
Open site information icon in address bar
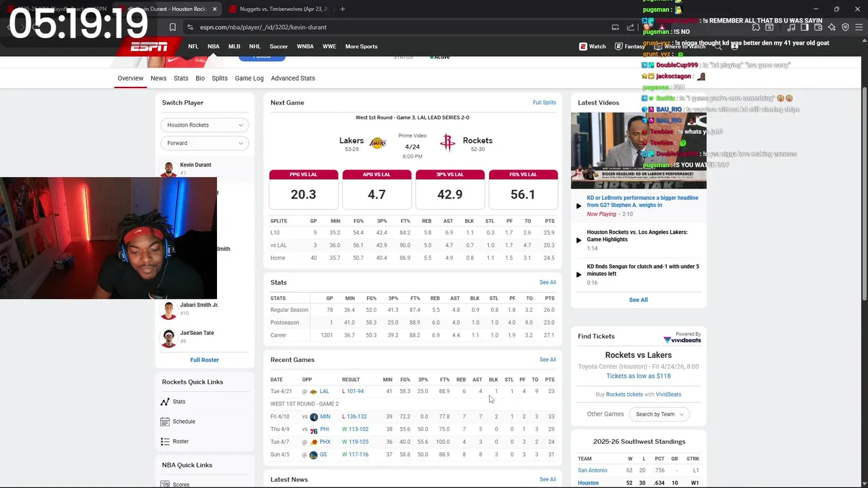coord(191,27)
